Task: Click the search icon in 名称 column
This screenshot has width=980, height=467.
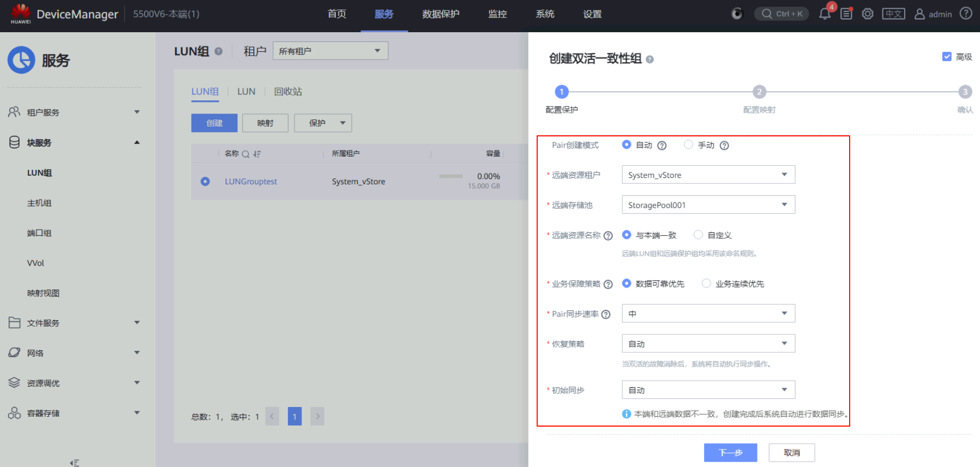Action: coord(246,154)
